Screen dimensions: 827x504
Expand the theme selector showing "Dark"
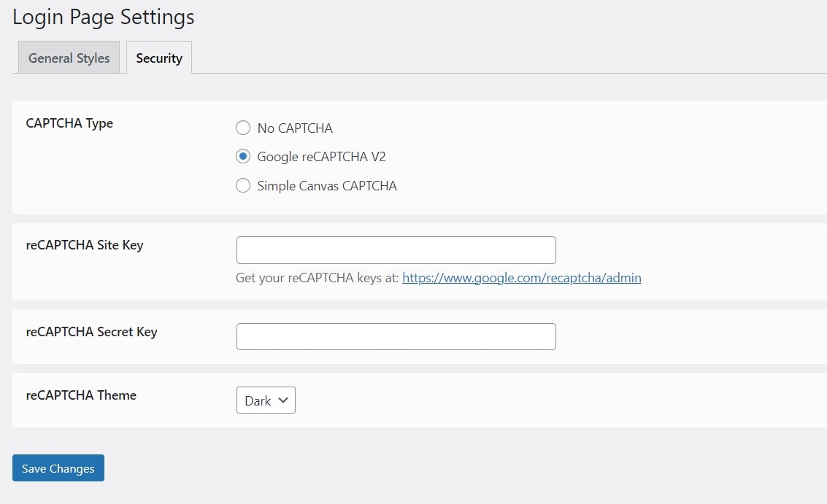click(x=265, y=400)
